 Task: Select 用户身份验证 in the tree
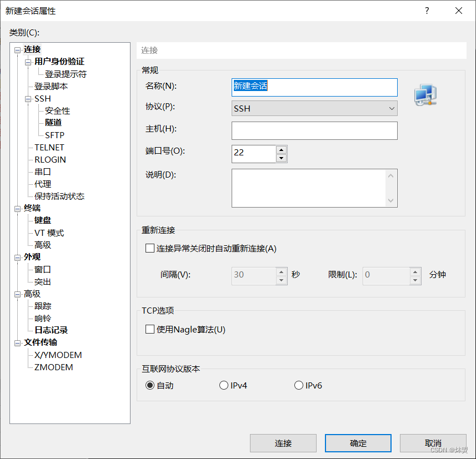pyautogui.click(x=59, y=61)
